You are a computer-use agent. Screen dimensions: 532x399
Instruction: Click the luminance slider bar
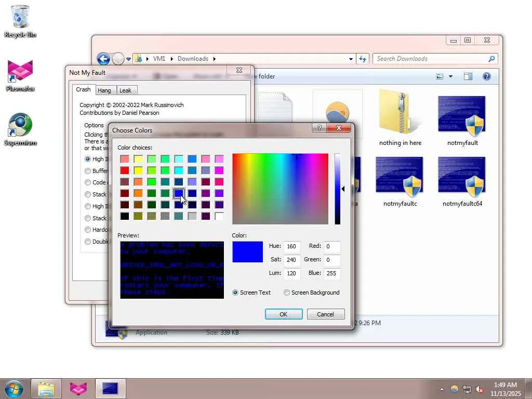(338, 189)
